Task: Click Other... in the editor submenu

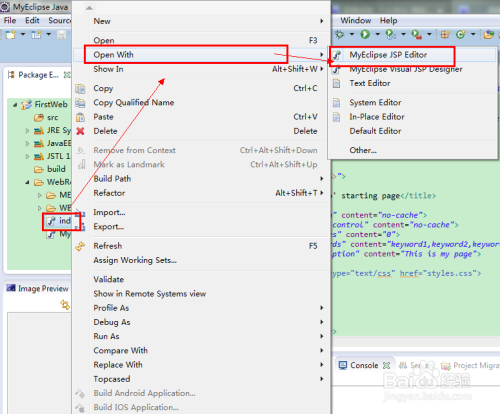Action: tap(363, 150)
